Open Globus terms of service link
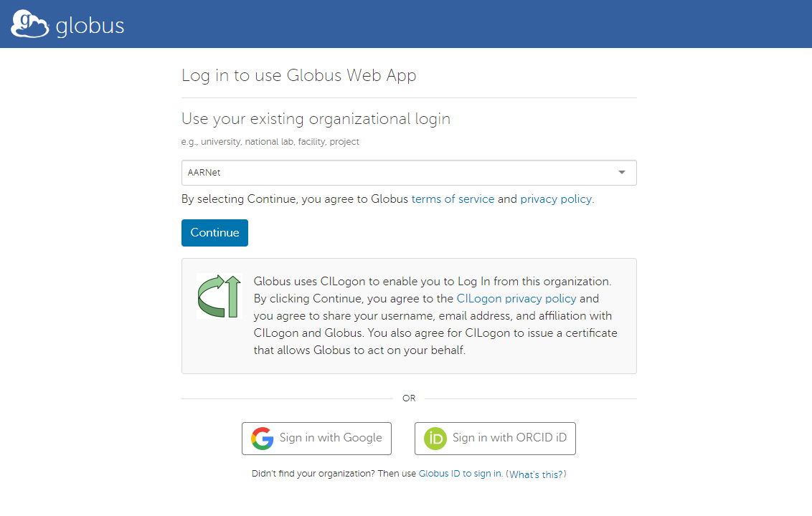 453,199
